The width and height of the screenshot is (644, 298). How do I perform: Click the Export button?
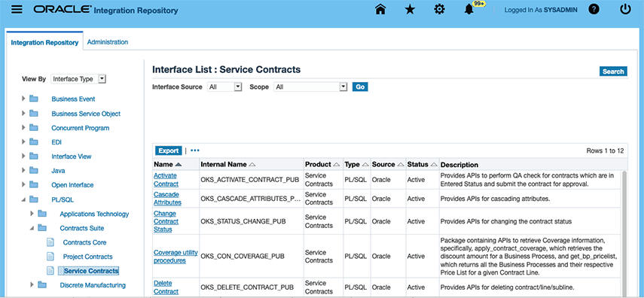tap(169, 151)
